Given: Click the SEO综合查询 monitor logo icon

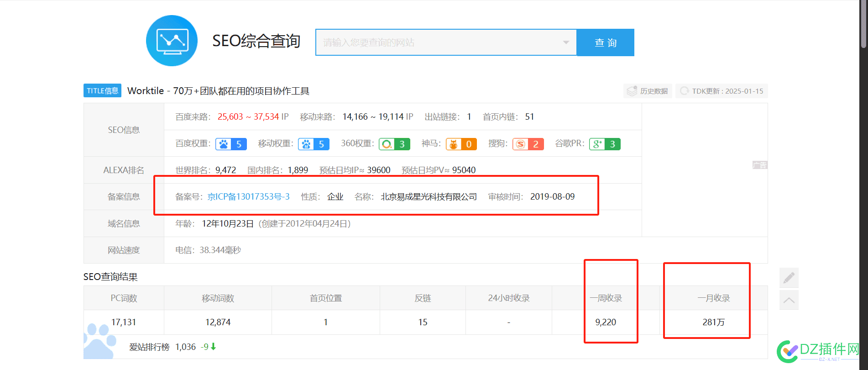Looking at the screenshot, I should pos(172,41).
